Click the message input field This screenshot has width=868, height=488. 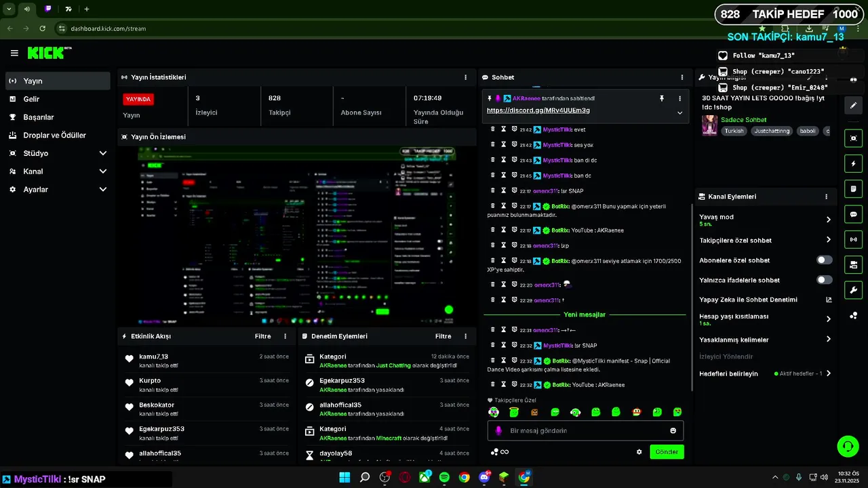pyautogui.click(x=585, y=430)
